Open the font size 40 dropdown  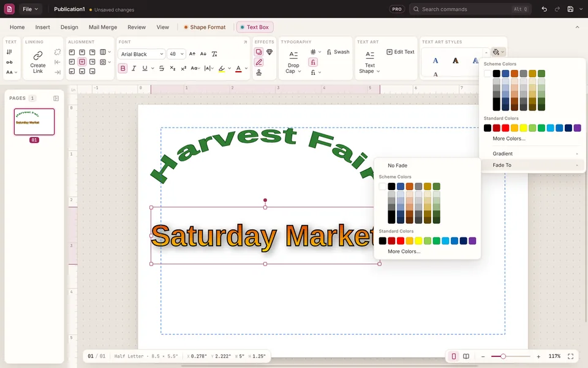pyautogui.click(x=176, y=54)
